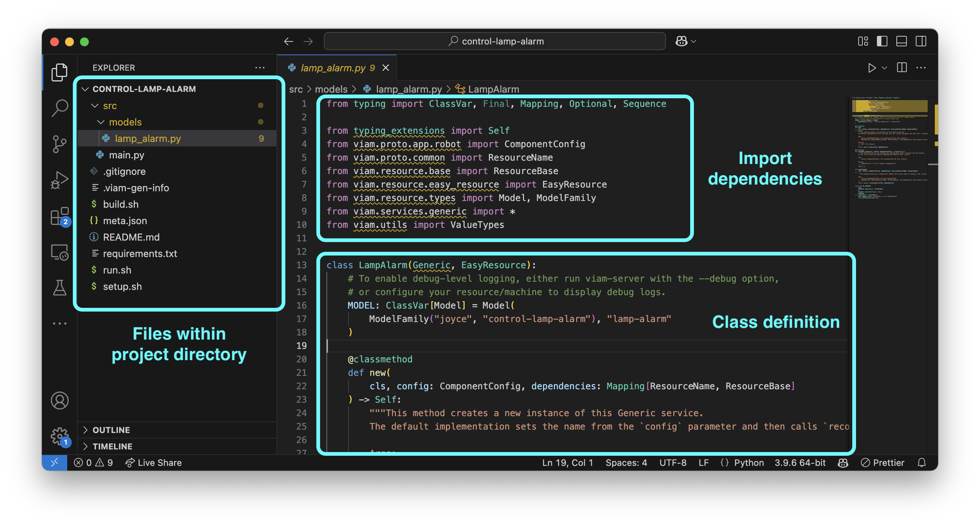Start a Live Share session
The height and width of the screenshot is (526, 980).
coord(154,462)
